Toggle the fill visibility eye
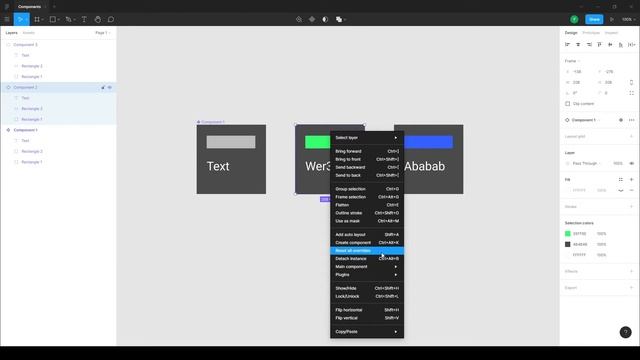 click(x=621, y=190)
